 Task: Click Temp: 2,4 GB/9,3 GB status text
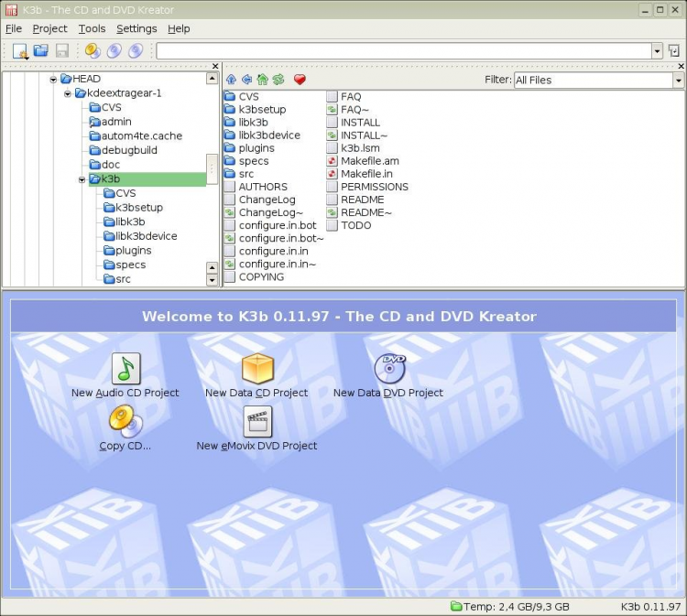517,607
